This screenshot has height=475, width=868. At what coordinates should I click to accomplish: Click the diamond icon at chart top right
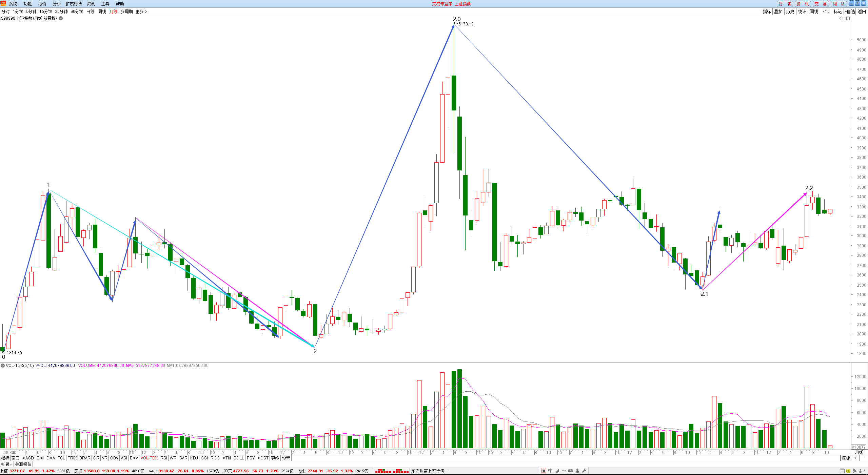pyautogui.click(x=841, y=19)
